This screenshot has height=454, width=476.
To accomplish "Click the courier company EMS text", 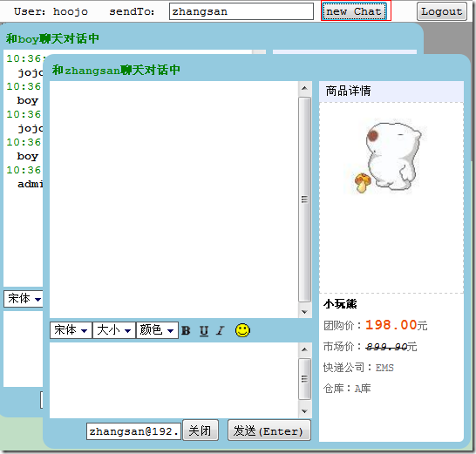I will [384, 368].
